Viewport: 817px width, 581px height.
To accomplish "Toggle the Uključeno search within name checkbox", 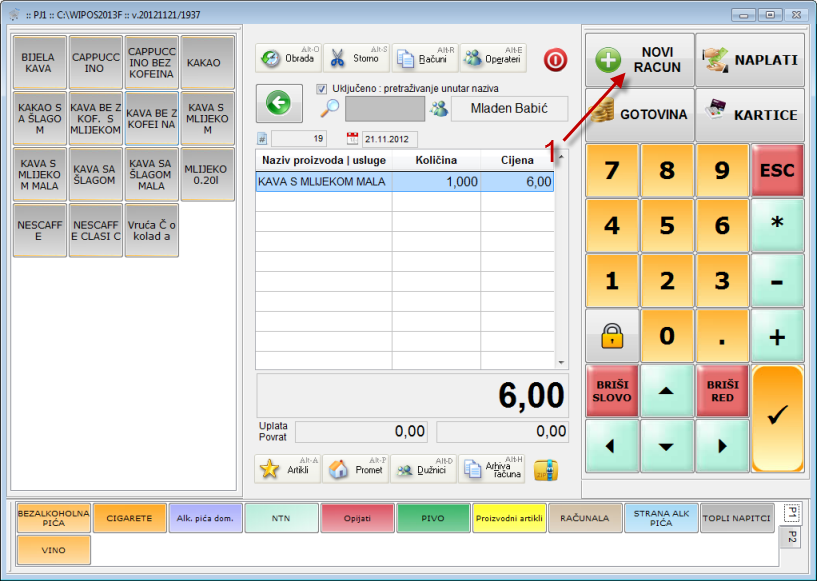I will click(x=322, y=89).
